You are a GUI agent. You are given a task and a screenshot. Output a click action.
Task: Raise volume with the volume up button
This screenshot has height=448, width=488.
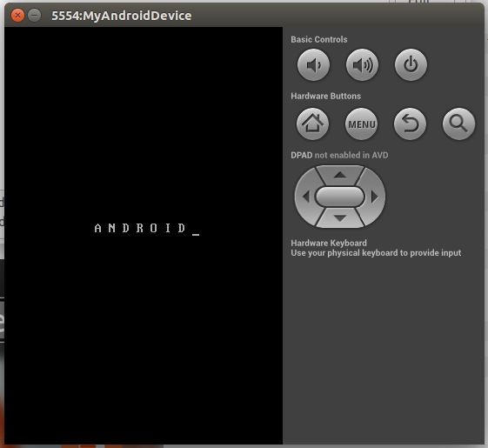click(362, 65)
